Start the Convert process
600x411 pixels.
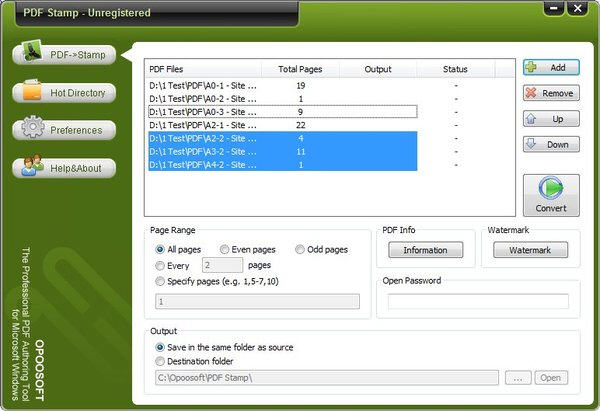point(551,196)
